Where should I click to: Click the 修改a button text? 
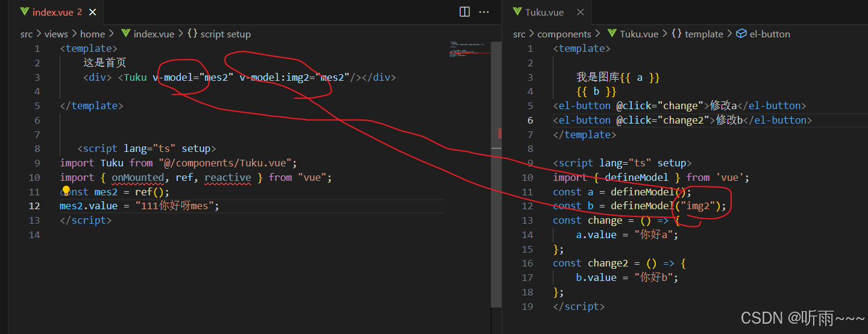[x=723, y=106]
